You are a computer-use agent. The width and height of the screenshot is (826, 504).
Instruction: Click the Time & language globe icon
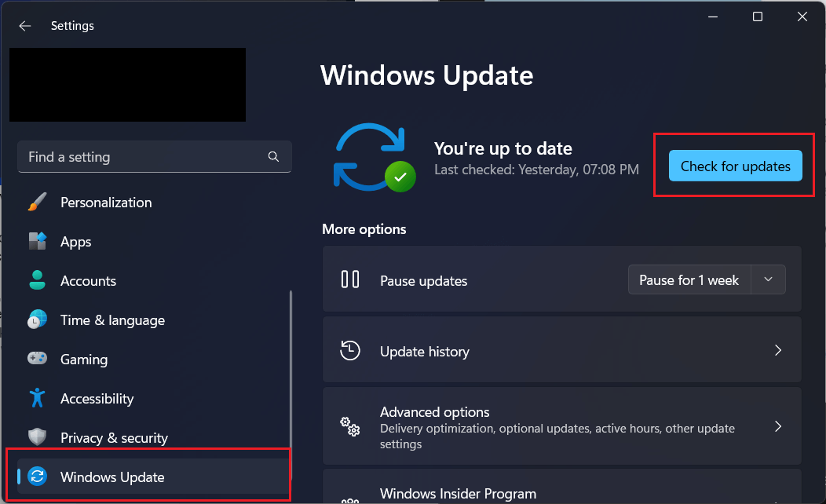click(x=37, y=320)
